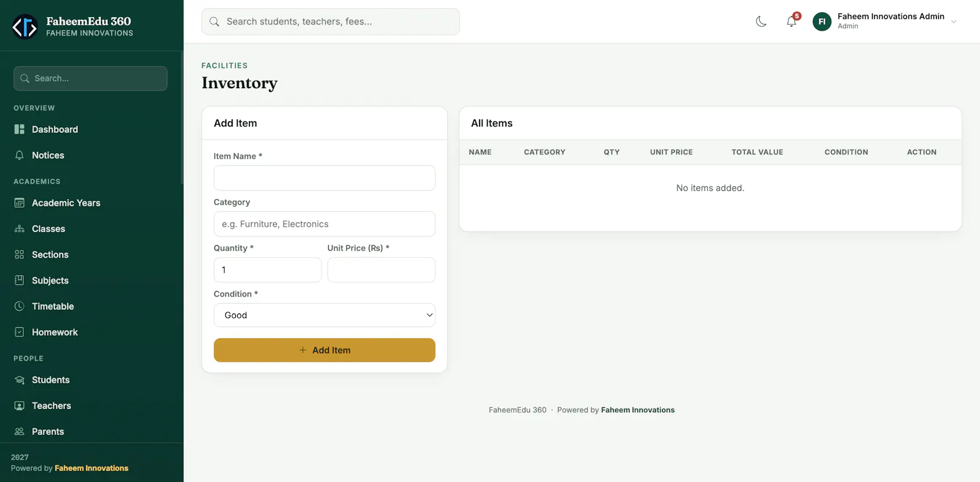The height and width of the screenshot is (482, 980).
Task: Click the plus icon on Add Item button
Action: pos(303,350)
